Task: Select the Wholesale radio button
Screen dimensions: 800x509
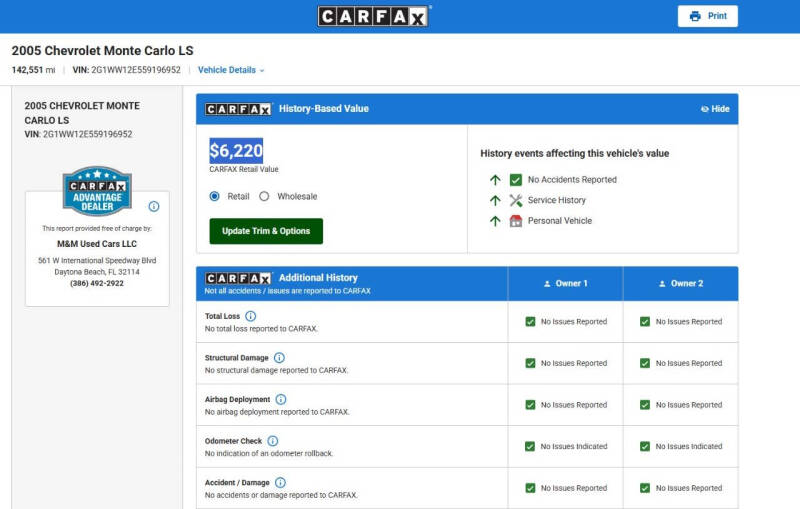Action: (264, 196)
